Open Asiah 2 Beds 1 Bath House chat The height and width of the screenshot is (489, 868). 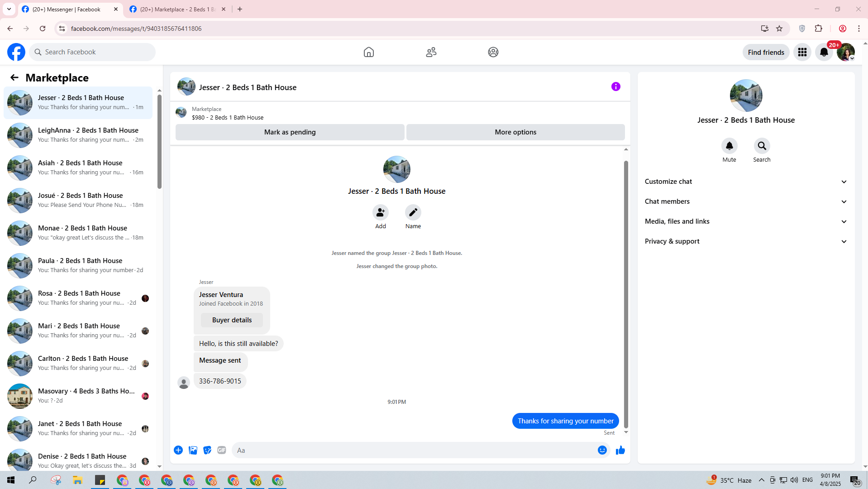(x=78, y=168)
